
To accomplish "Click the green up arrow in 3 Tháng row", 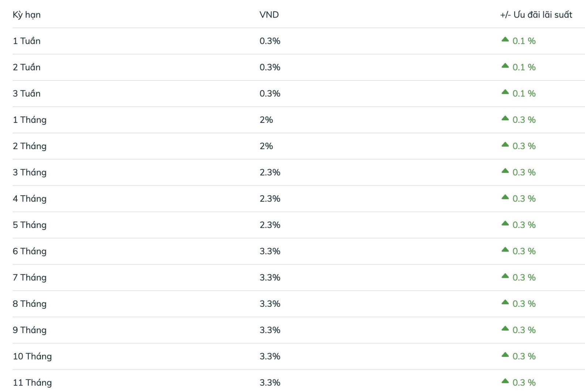I will point(505,171).
